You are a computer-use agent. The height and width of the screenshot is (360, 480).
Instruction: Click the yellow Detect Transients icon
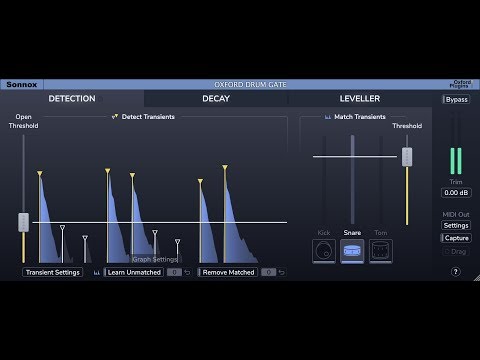(x=115, y=117)
